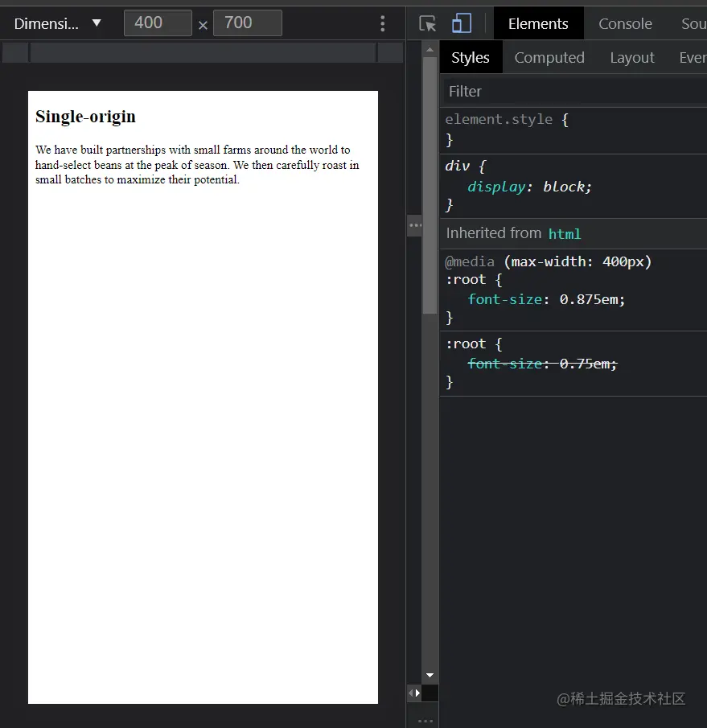This screenshot has height=728, width=707.
Task: Click the paragraph text in the page preview
Action: 197,164
